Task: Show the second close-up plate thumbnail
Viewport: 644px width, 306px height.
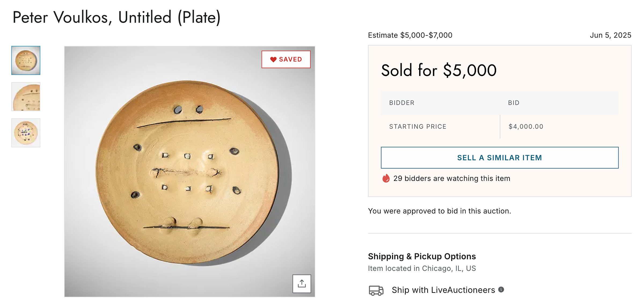Action: [x=26, y=97]
